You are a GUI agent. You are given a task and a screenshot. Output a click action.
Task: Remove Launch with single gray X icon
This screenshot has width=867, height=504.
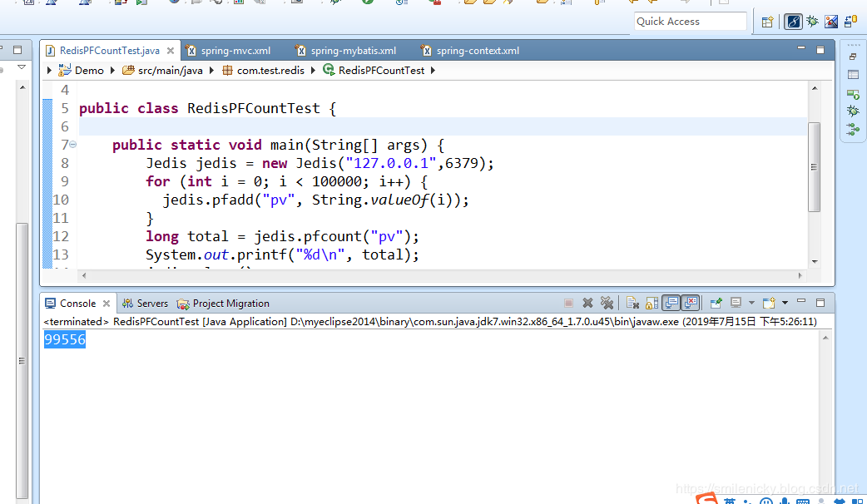point(587,303)
